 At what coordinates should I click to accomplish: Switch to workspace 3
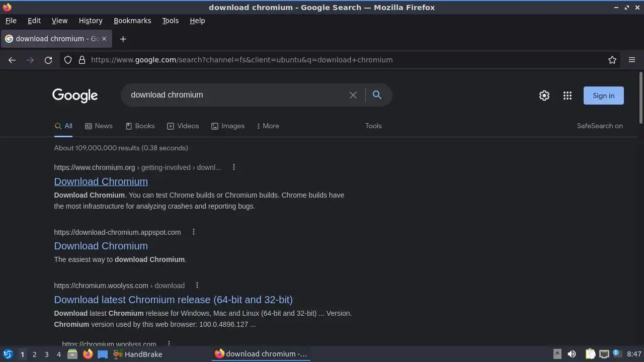click(46, 354)
